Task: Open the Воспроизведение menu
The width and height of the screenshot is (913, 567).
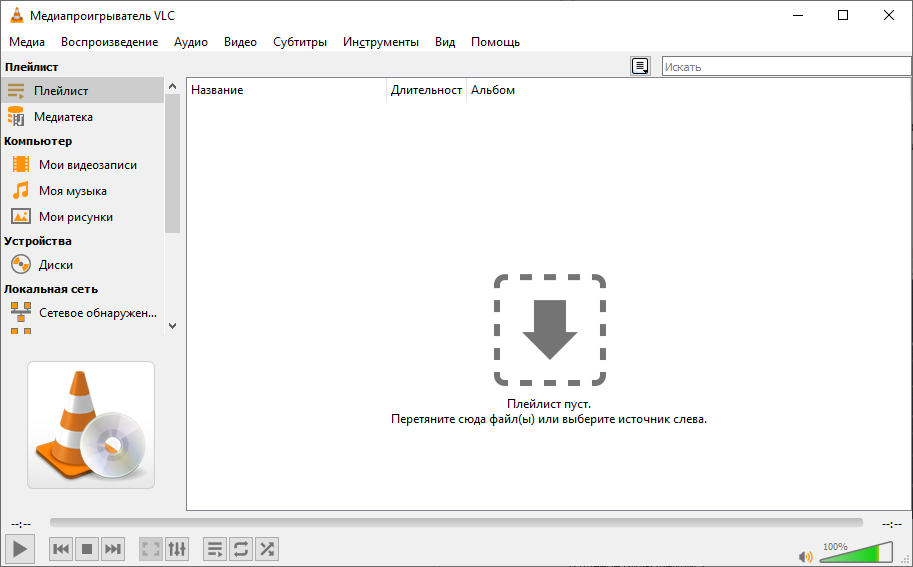Action: click(109, 42)
